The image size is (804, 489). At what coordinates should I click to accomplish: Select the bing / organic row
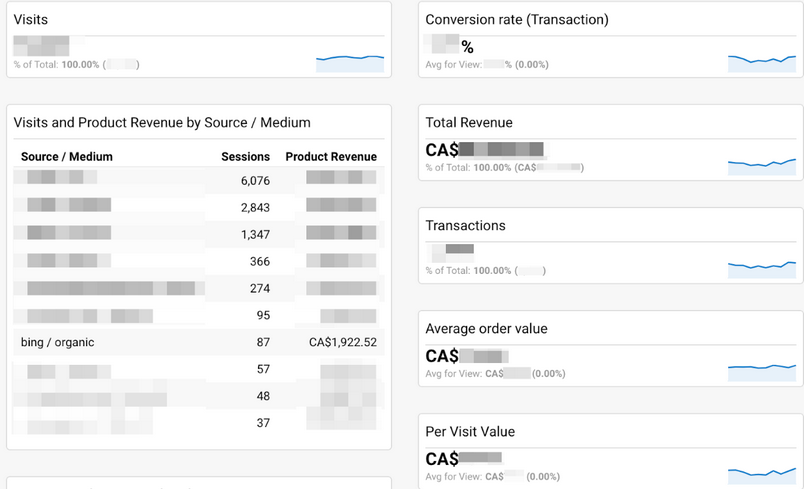(58, 342)
